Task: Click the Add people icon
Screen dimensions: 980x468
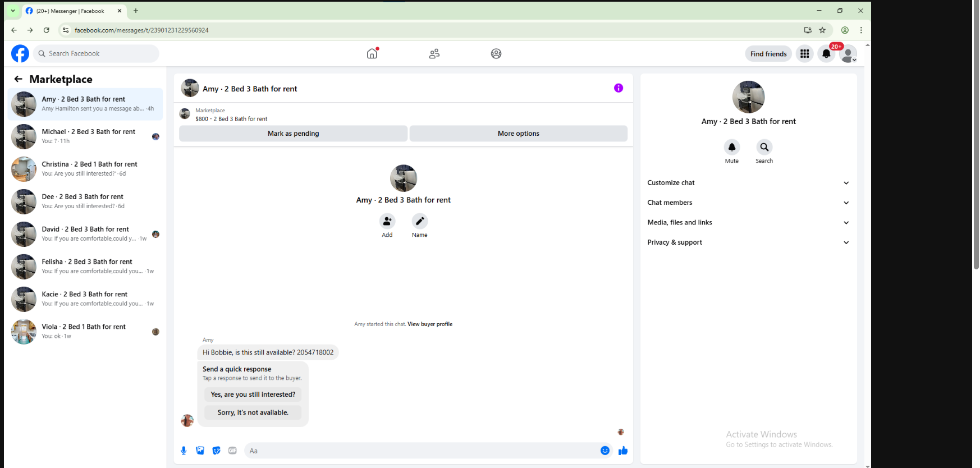Action: click(x=387, y=221)
